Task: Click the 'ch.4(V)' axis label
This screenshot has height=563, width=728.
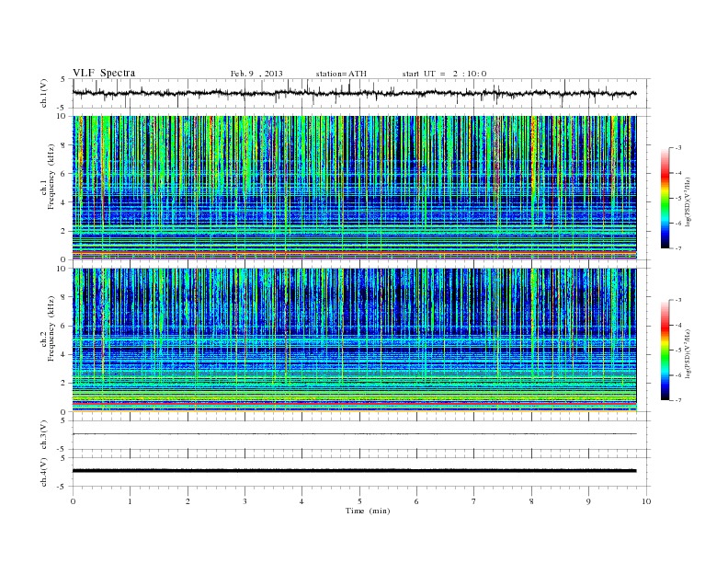Action: [x=44, y=472]
